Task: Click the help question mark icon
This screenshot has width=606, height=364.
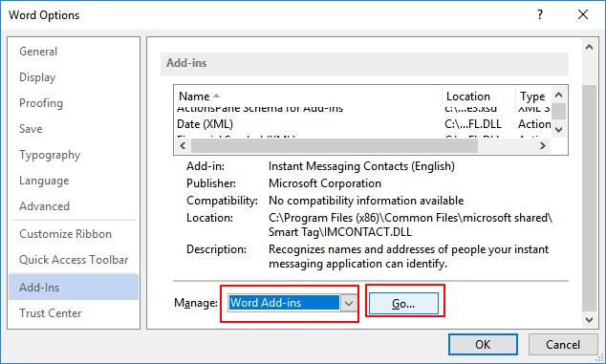Action: 540,14
